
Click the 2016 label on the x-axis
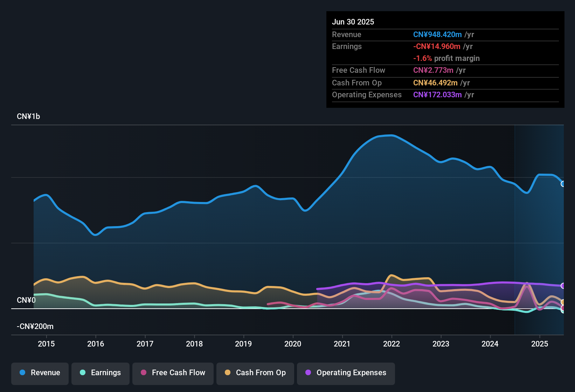point(96,344)
